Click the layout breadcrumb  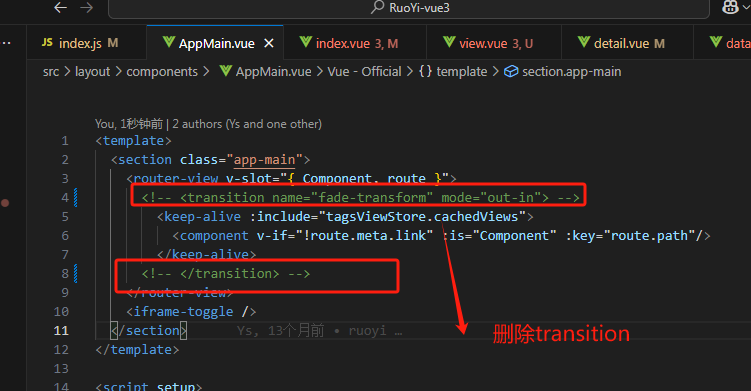92,72
